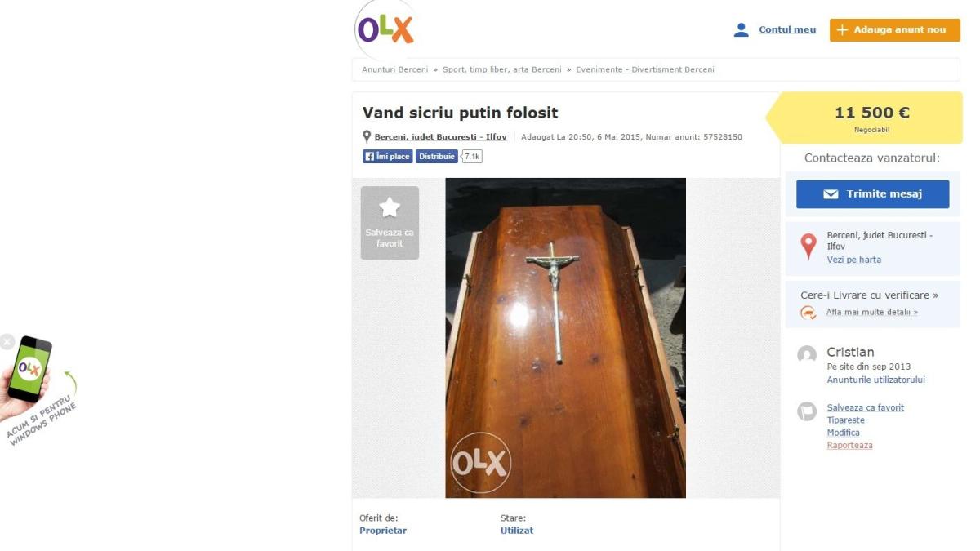Open Vezi pe harta link
This screenshot has height=551, width=980.
pos(854,260)
